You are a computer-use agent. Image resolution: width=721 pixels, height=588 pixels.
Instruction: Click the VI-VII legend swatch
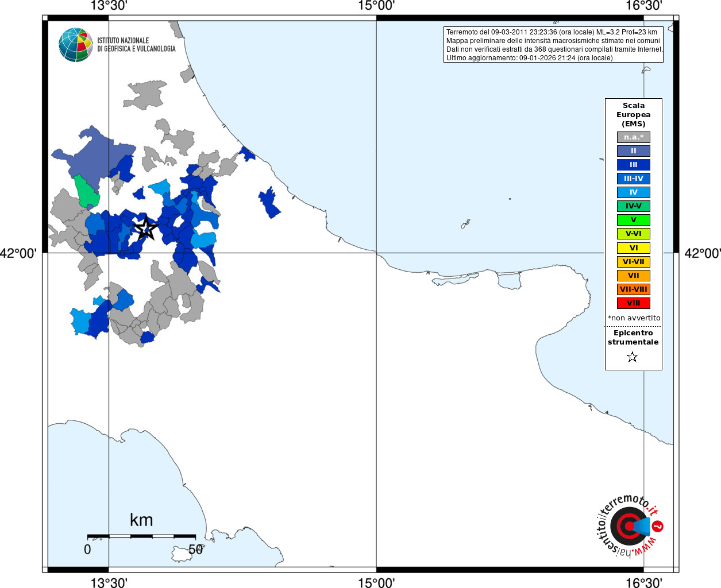[x=634, y=262]
